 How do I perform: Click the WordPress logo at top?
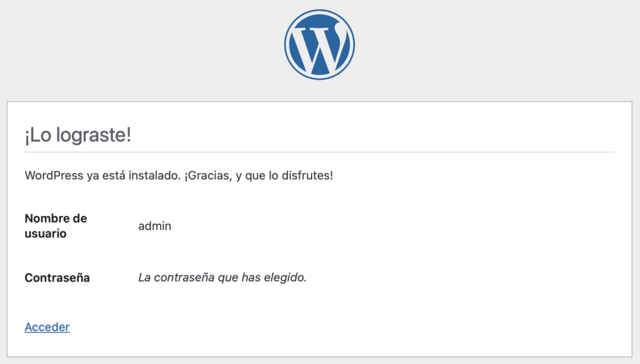(319, 45)
